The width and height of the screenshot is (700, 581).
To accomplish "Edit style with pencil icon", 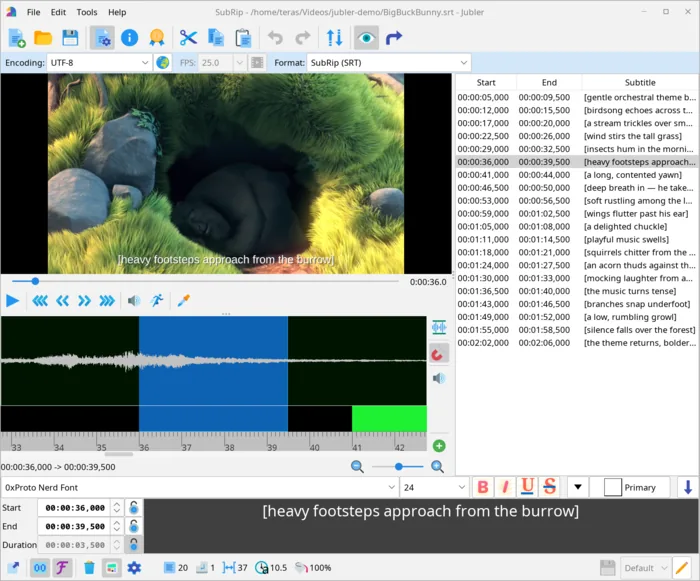I will click(682, 568).
